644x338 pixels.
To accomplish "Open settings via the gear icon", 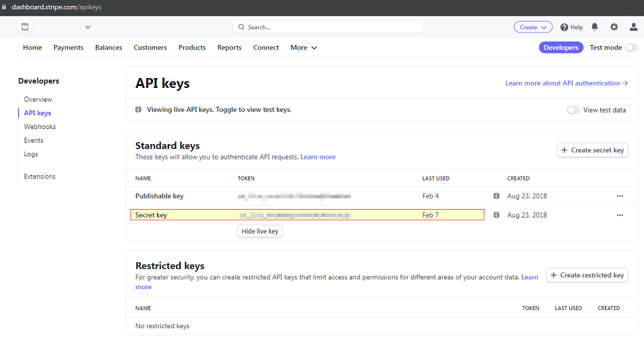I will pos(614,27).
